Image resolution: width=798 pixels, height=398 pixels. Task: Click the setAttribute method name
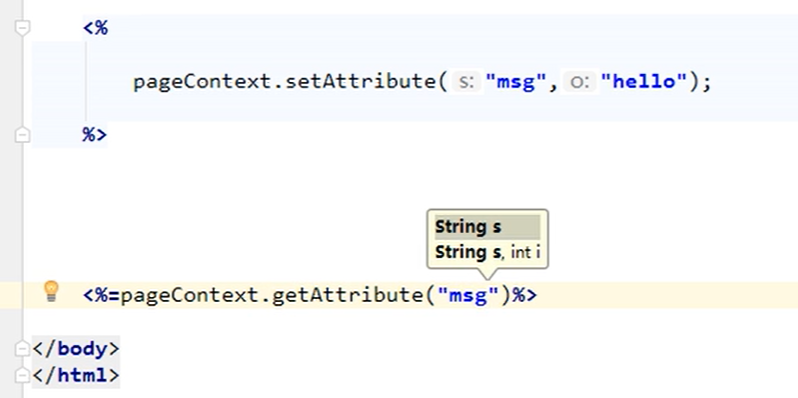[360, 81]
